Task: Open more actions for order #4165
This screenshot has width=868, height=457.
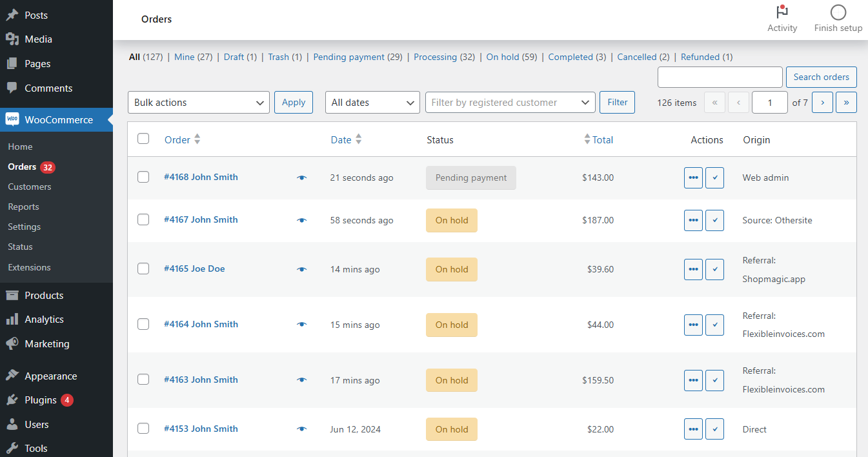Action: pos(693,269)
